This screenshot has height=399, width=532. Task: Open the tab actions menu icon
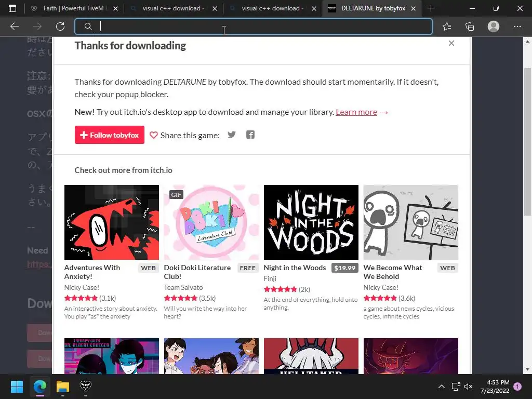(12, 8)
